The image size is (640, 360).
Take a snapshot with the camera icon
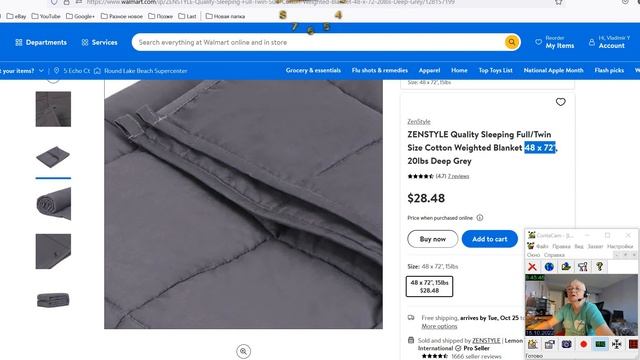[x=566, y=344]
